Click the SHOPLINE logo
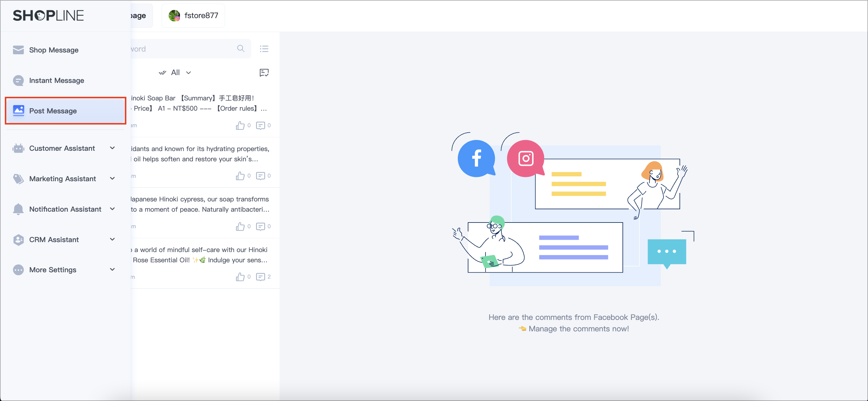This screenshot has height=401, width=868. click(48, 15)
